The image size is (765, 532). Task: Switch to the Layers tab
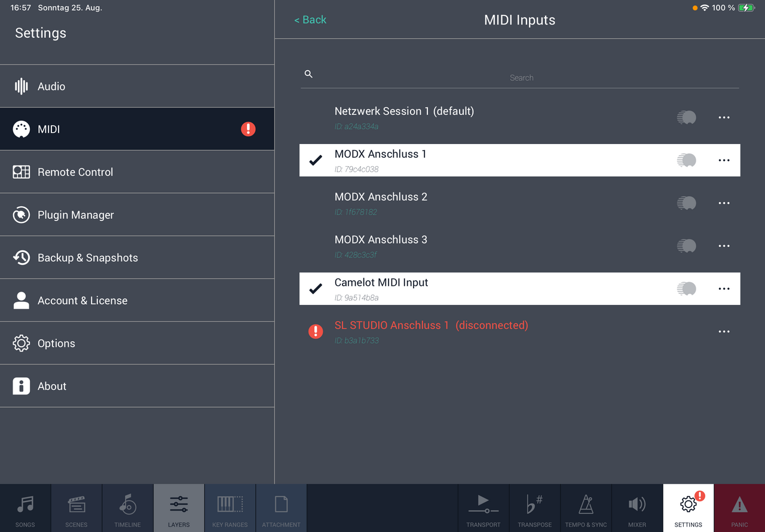179,508
